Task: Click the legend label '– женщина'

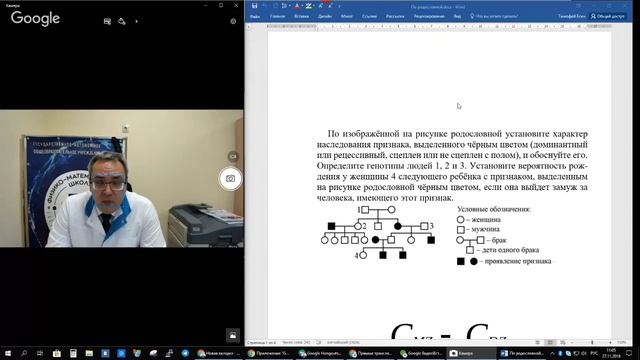Action: [483, 220]
